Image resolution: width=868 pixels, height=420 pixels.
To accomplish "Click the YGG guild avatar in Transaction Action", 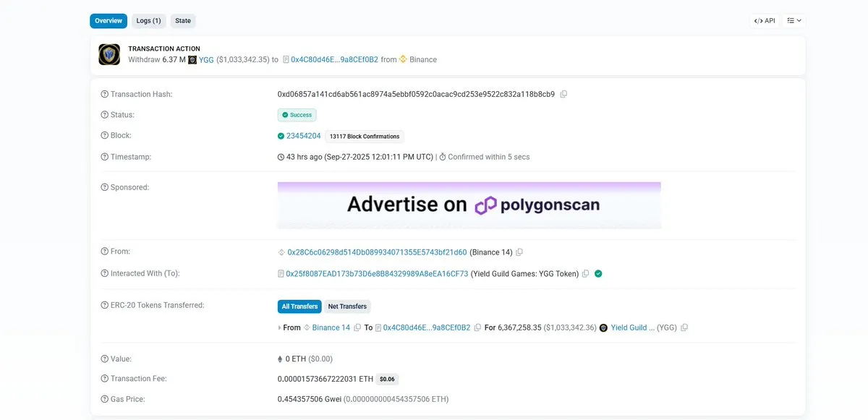I will (x=109, y=54).
